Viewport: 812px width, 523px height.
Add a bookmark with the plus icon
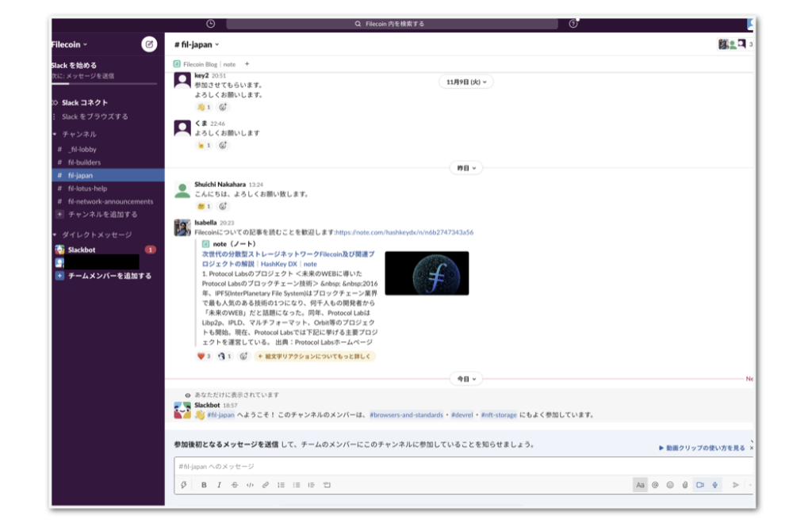coord(247,64)
